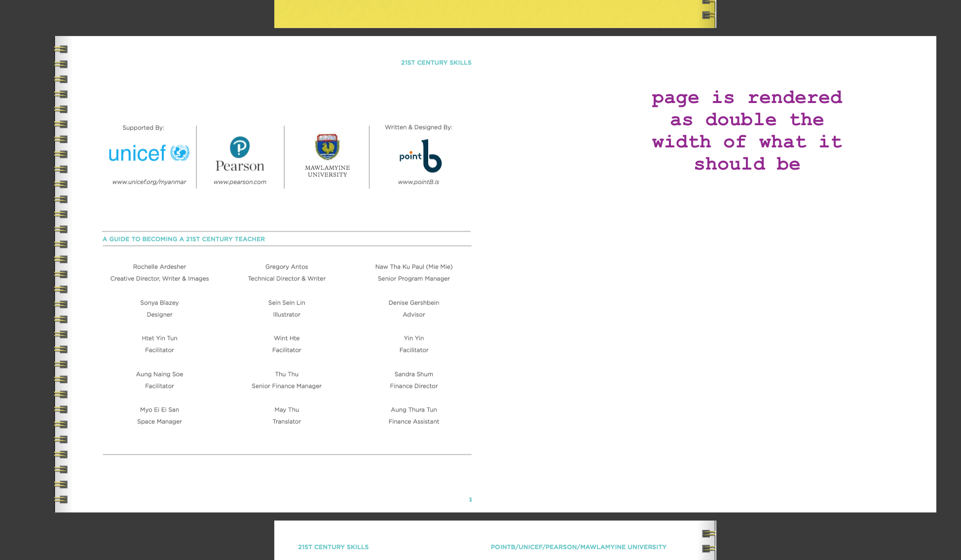Click the POINTB/UNICEF/PEARSON/MAWLAMYINE UNIVERSITY footer text

pyautogui.click(x=579, y=547)
